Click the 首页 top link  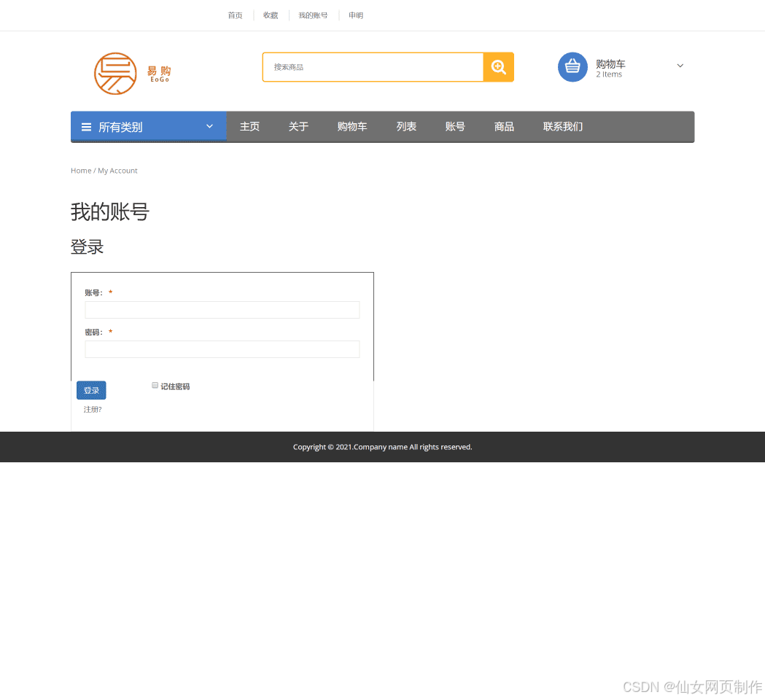(x=235, y=15)
